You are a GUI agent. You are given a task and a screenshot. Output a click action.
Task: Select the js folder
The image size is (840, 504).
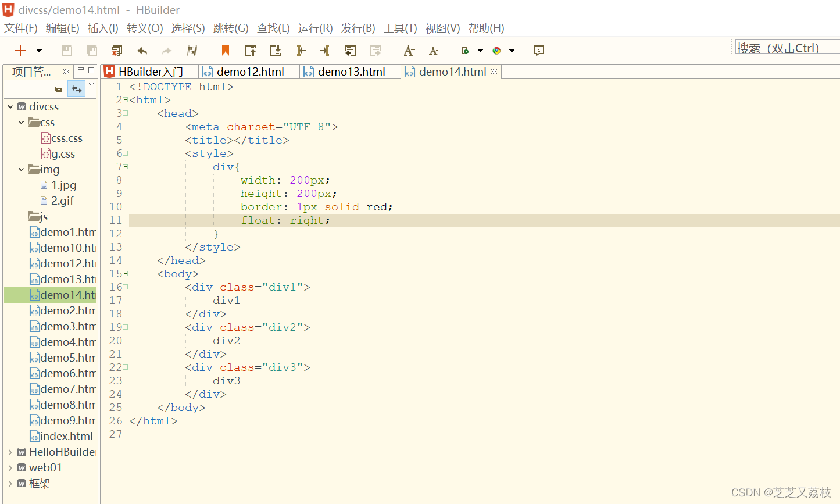tap(38, 217)
